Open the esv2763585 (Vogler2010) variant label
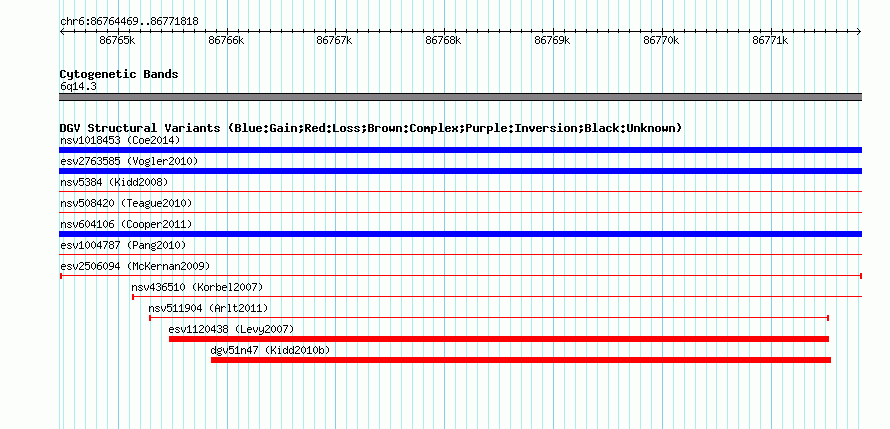Viewport: 890px width, 429px height. (x=129, y=161)
